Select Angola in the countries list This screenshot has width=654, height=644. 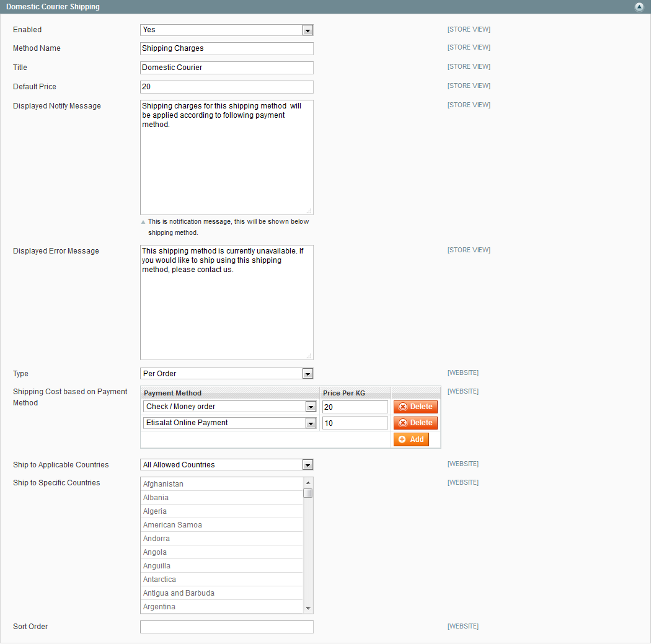(x=221, y=552)
